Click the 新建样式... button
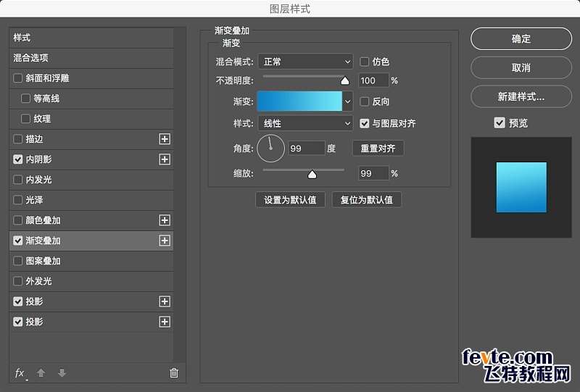580x392 pixels. pos(521,96)
